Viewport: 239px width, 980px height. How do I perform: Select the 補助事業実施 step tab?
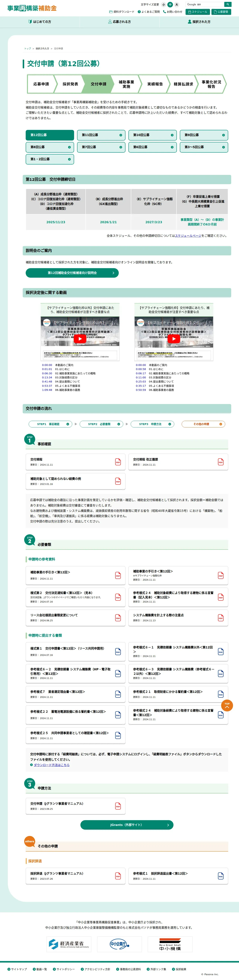(127, 84)
